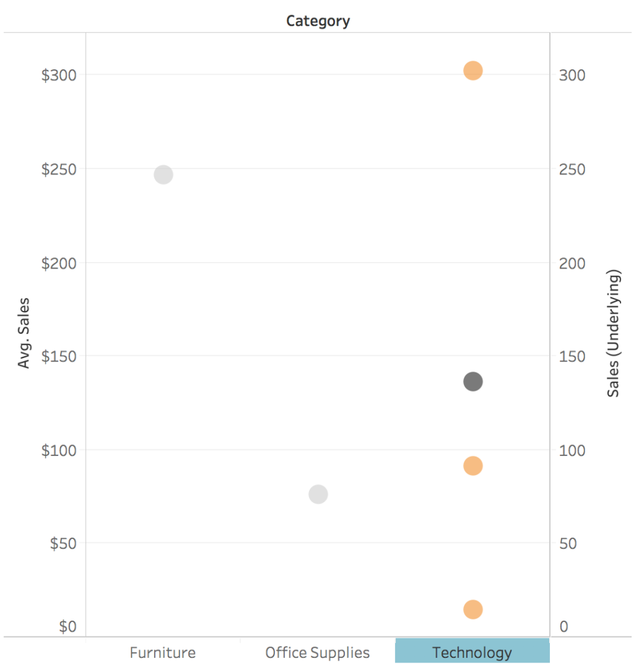Image resolution: width=644 pixels, height=669 pixels.
Task: Click the $250 left axis label
Action: [x=59, y=169]
